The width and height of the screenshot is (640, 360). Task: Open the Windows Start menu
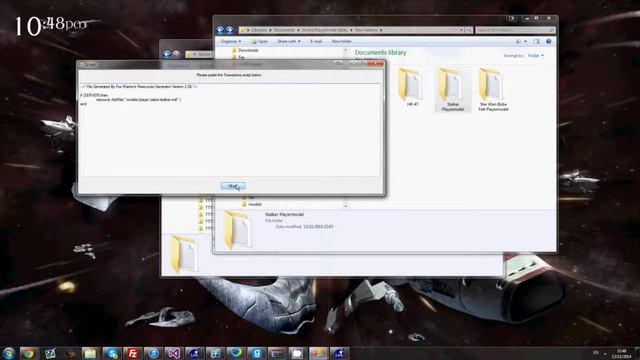click(x=9, y=353)
